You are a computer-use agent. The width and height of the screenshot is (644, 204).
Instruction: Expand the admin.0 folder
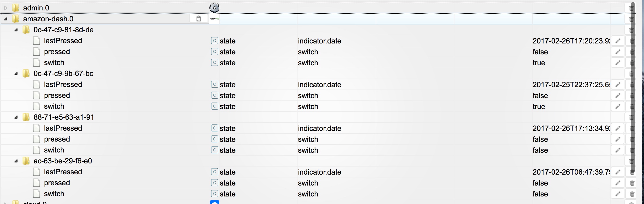(x=6, y=8)
